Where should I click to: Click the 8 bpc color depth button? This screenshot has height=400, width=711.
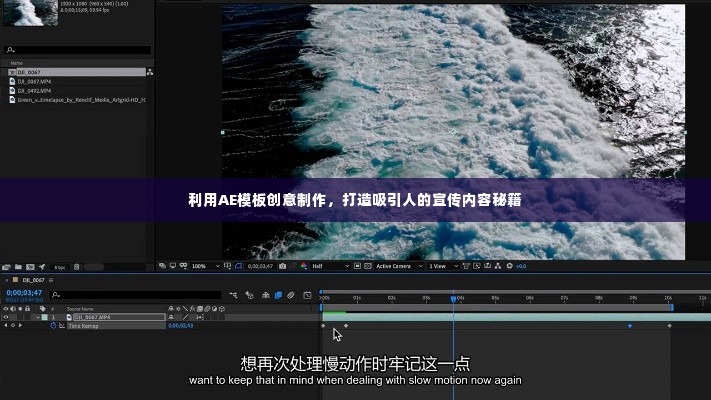click(x=59, y=268)
